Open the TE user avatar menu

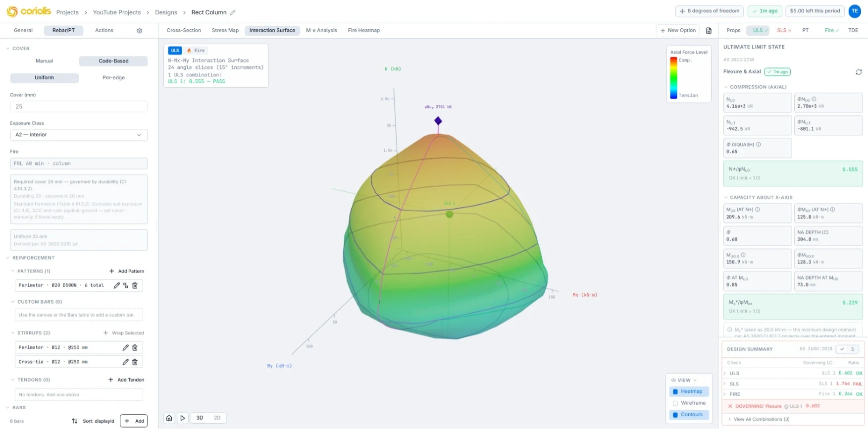(855, 11)
